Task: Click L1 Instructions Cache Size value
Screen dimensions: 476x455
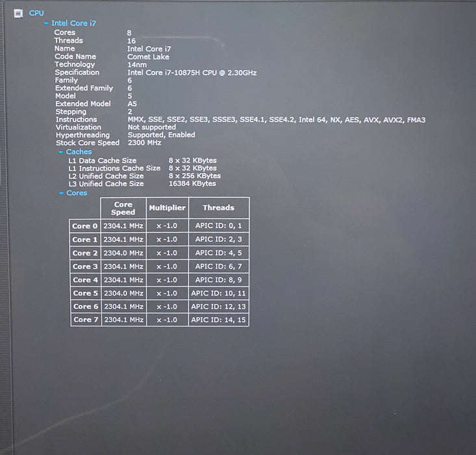Action: pos(192,168)
